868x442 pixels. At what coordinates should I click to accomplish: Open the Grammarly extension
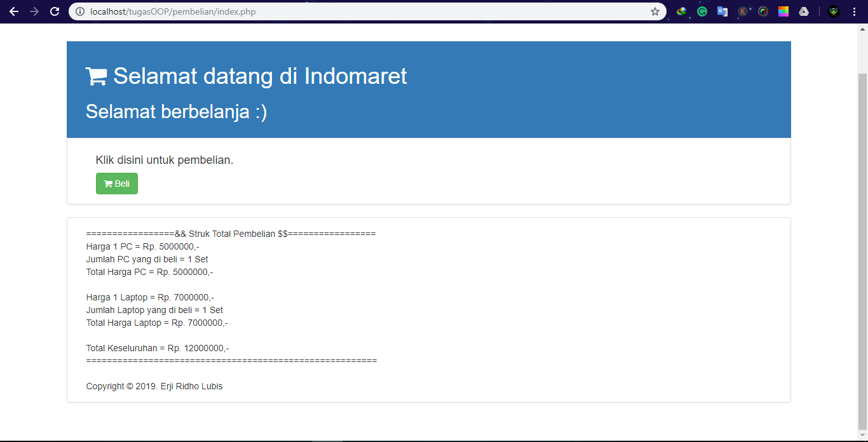pyautogui.click(x=702, y=11)
